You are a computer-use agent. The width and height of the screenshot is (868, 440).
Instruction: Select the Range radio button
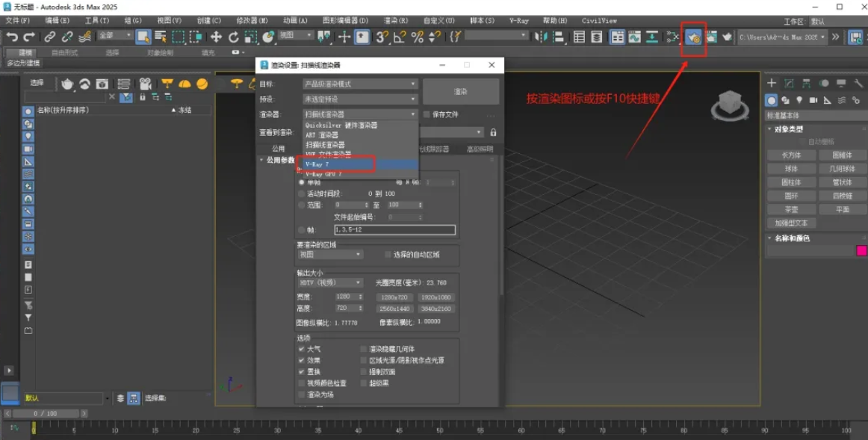[302, 205]
